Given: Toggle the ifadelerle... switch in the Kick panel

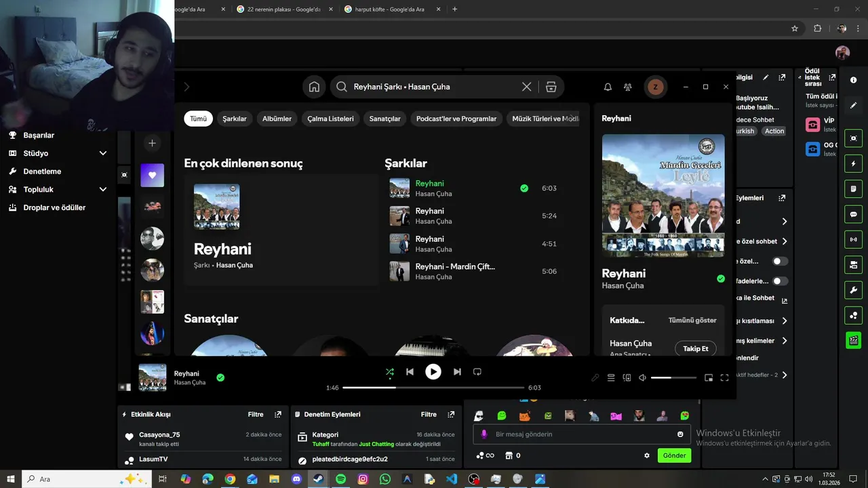Looking at the screenshot, I should [x=781, y=281].
